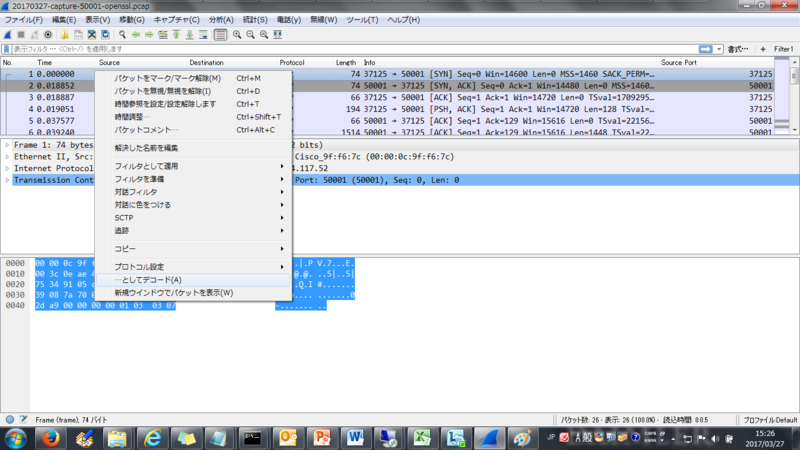Go to next packet green arrow

[x=149, y=35]
